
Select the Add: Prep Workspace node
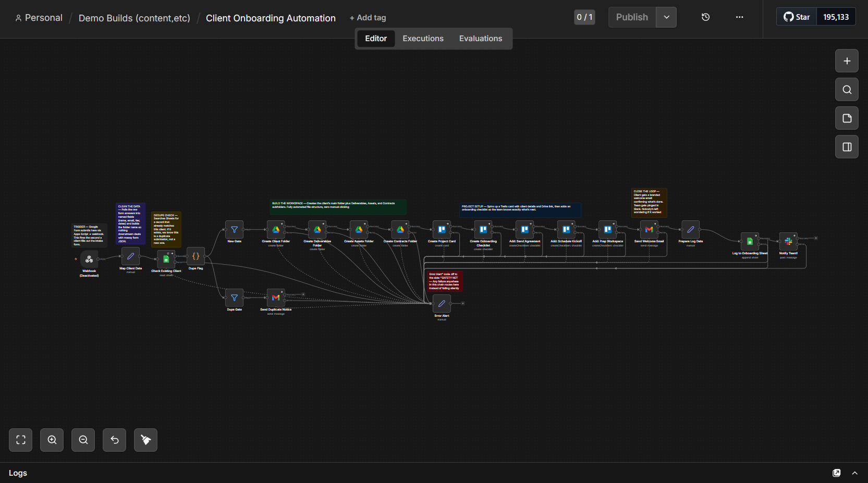pos(607,229)
